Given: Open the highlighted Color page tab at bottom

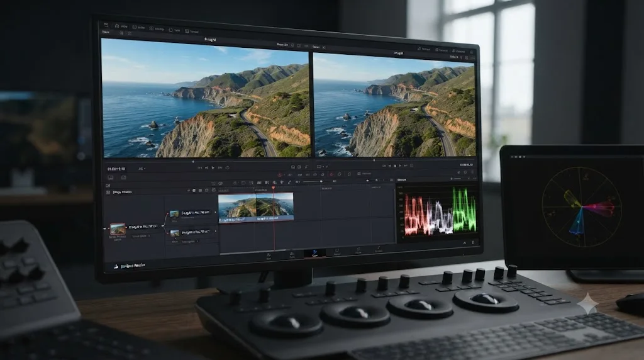Looking at the screenshot, I should pos(314,253).
